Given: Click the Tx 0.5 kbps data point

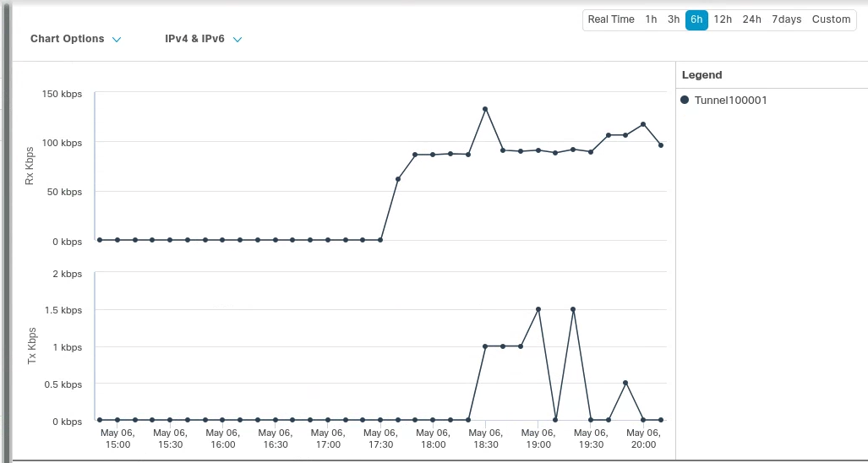Looking at the screenshot, I should [x=625, y=383].
